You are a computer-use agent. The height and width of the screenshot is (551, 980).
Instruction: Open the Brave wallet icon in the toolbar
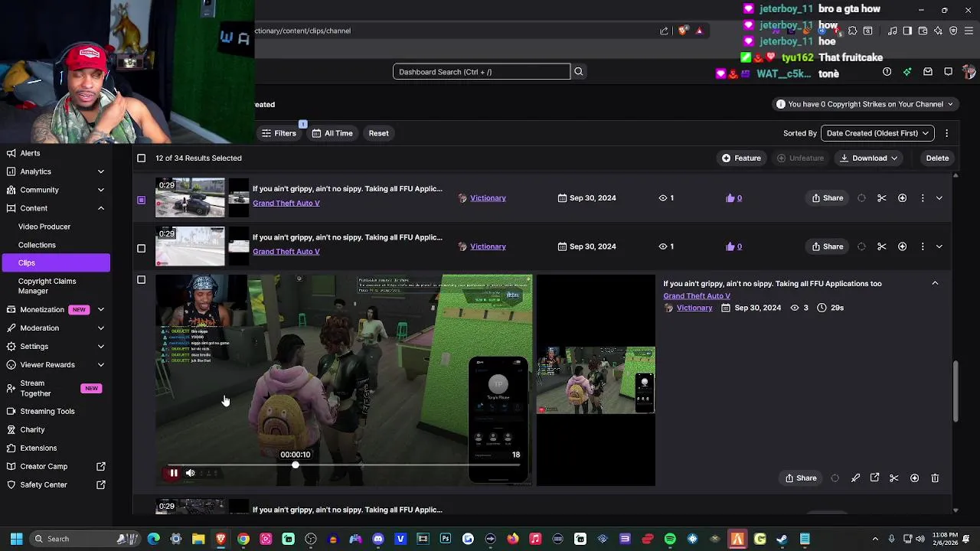pyautogui.click(x=923, y=31)
